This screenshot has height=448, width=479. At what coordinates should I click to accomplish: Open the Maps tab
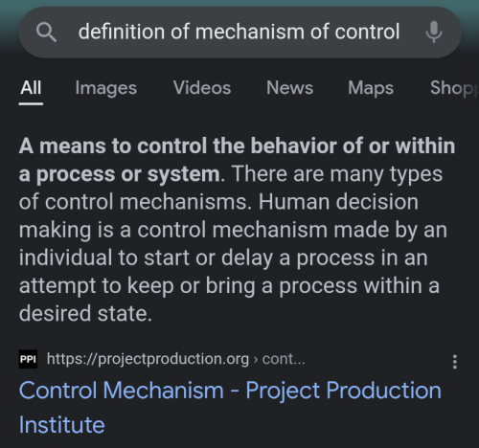point(371,88)
